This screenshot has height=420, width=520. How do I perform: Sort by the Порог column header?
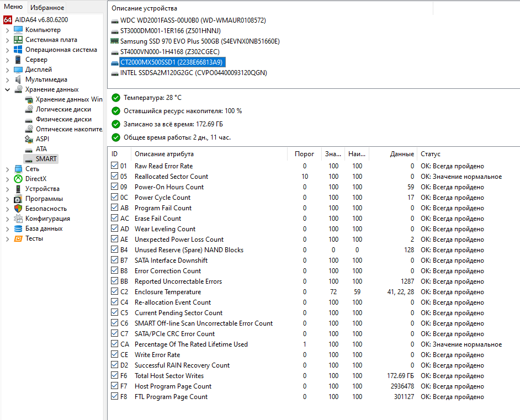(304, 154)
